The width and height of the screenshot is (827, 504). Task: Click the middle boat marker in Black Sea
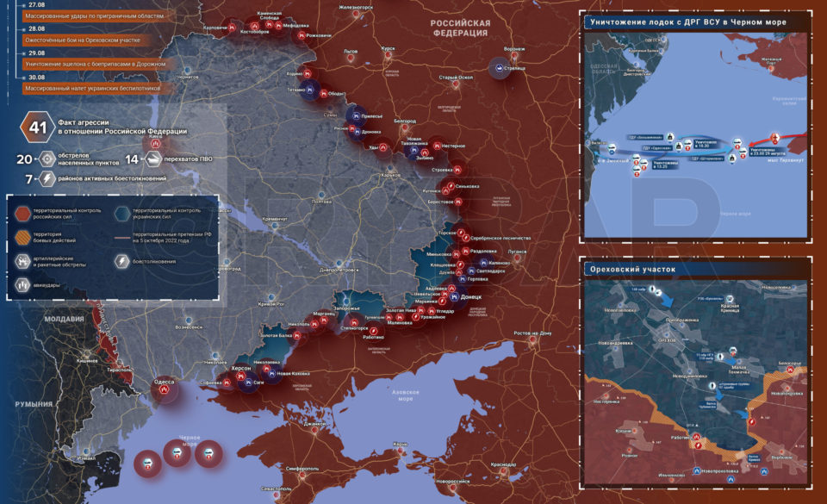pyautogui.click(x=177, y=453)
